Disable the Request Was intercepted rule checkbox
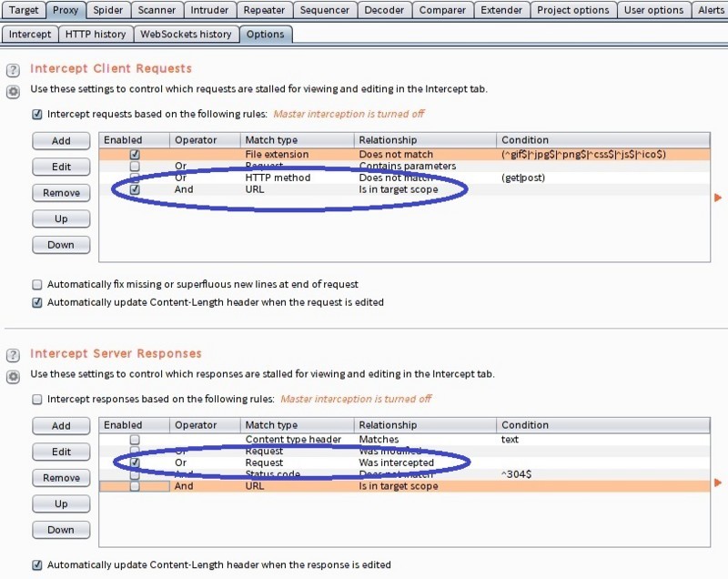Screen dimensions: 728x579 135,462
